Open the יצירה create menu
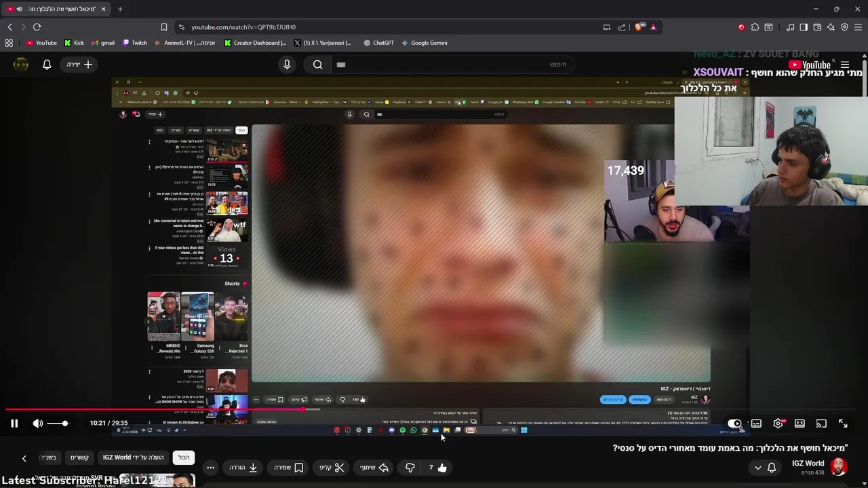The height and width of the screenshot is (488, 868). point(79,64)
